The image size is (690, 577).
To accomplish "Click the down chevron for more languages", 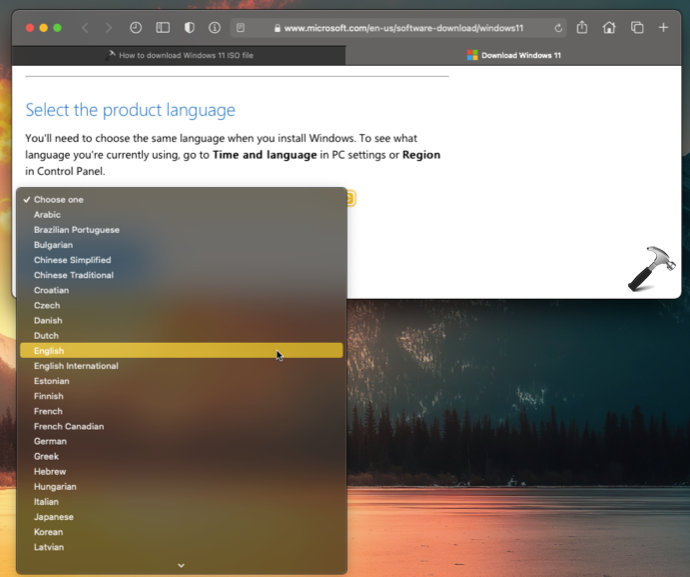I will 181,565.
